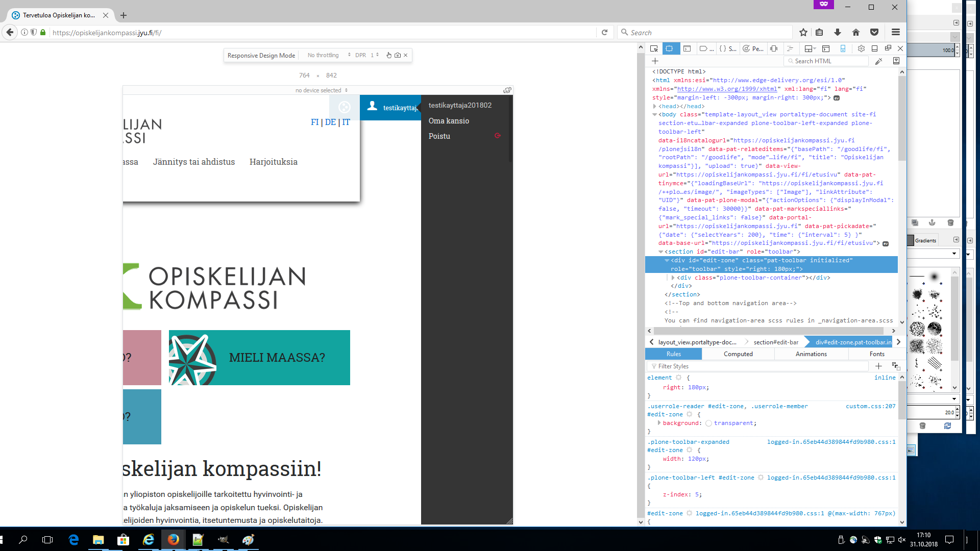Collapse the sidebar pane toggle icon
The height and width of the screenshot is (551, 980).
pyautogui.click(x=896, y=61)
